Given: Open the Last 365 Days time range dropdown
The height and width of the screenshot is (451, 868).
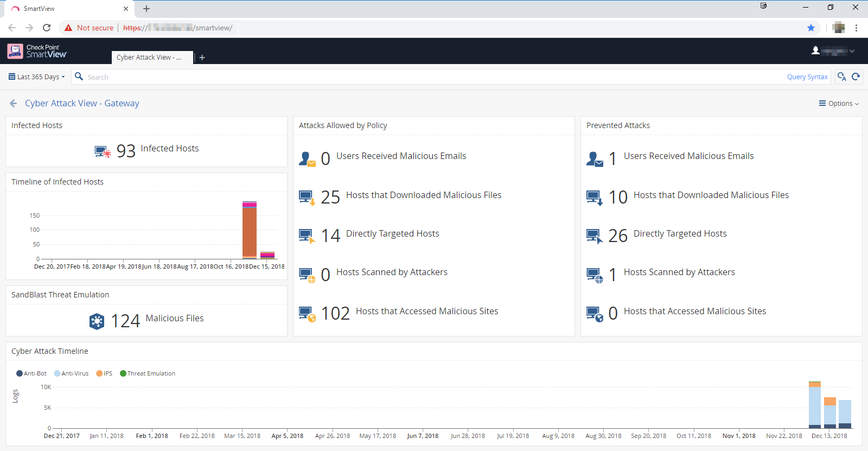Looking at the screenshot, I should (x=37, y=77).
